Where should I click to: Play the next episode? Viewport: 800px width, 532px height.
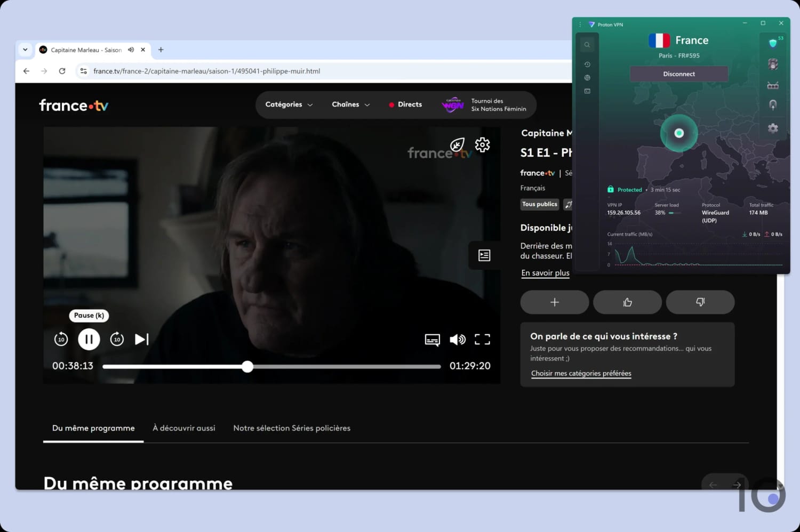[142, 339]
